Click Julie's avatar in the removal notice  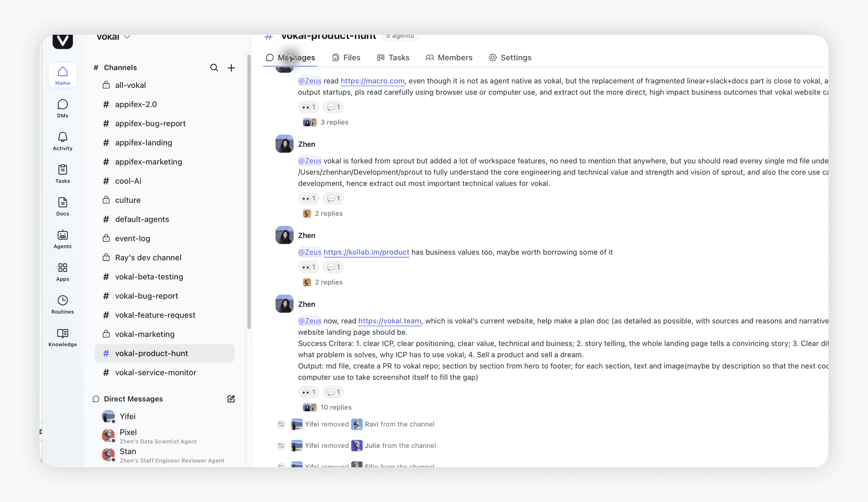(x=357, y=446)
